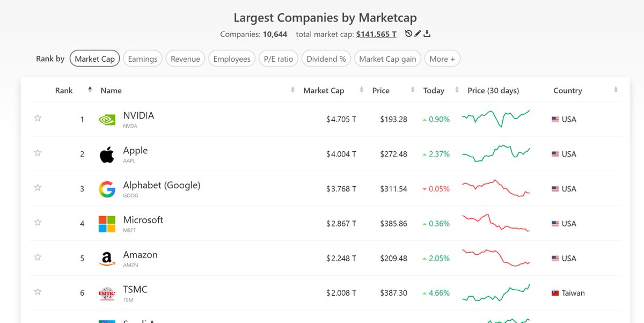View Apple 30-day price sparkline
Viewport: 644px width, 323px height.
point(496,153)
